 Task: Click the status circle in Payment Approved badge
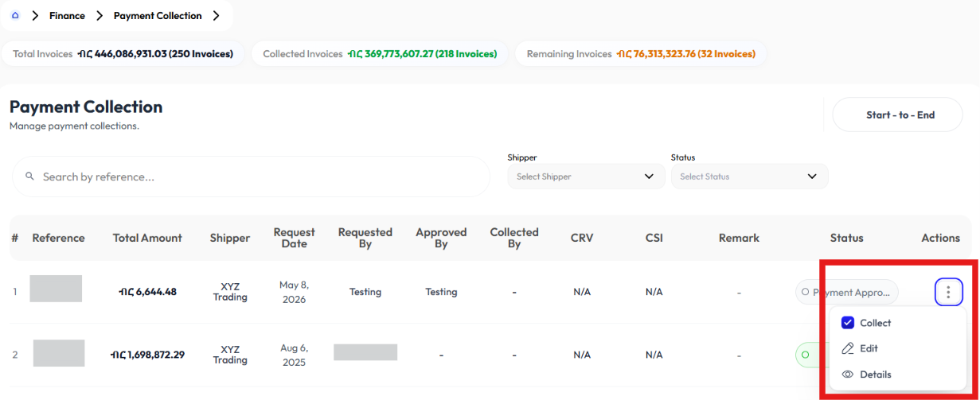click(x=806, y=292)
